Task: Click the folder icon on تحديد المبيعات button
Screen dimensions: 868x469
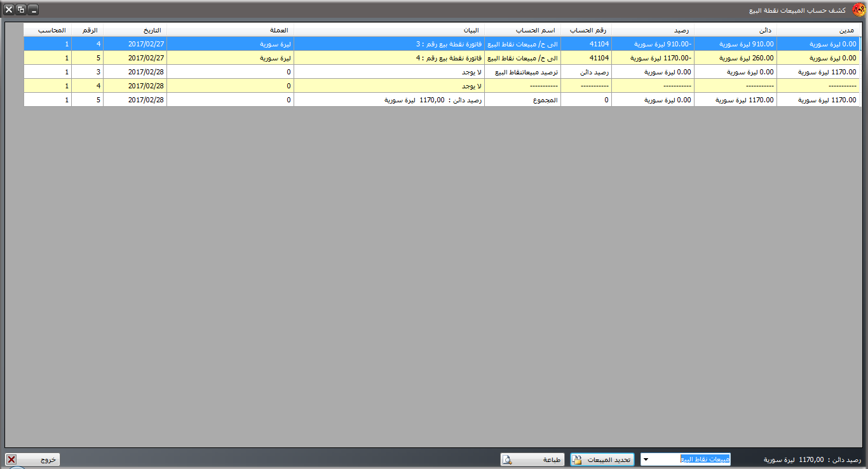Action: (x=577, y=459)
